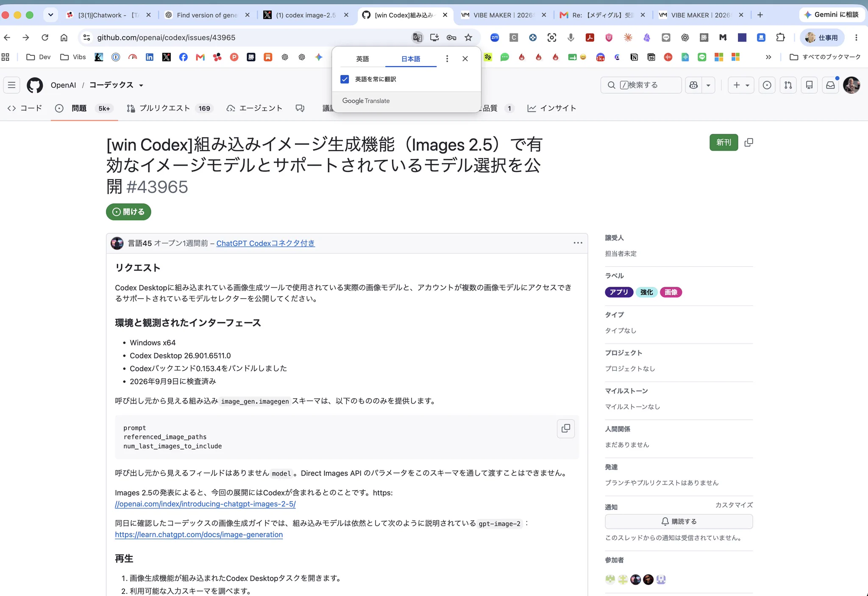The image size is (868, 596).
Task: Expand the Copilot dropdown arrow
Action: (708, 85)
